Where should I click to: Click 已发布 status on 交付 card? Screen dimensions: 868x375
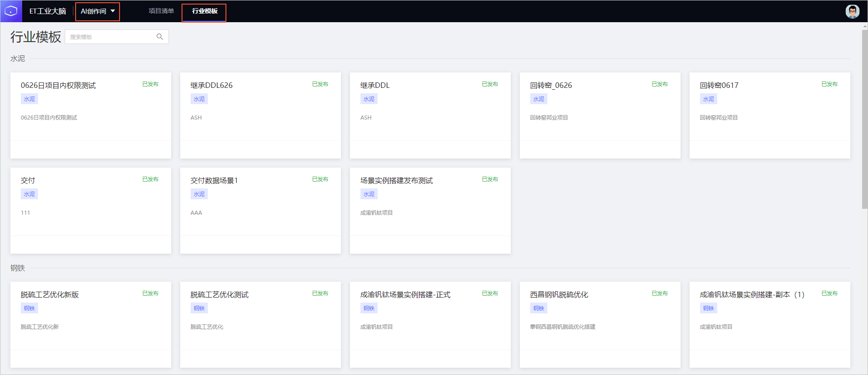coord(150,179)
